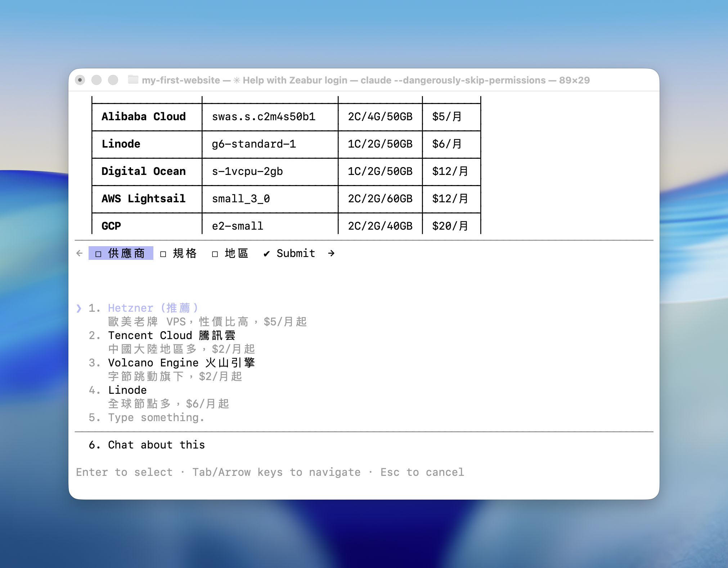Click the right arrow after Submit
Image resolution: width=728 pixels, height=568 pixels.
(x=331, y=253)
